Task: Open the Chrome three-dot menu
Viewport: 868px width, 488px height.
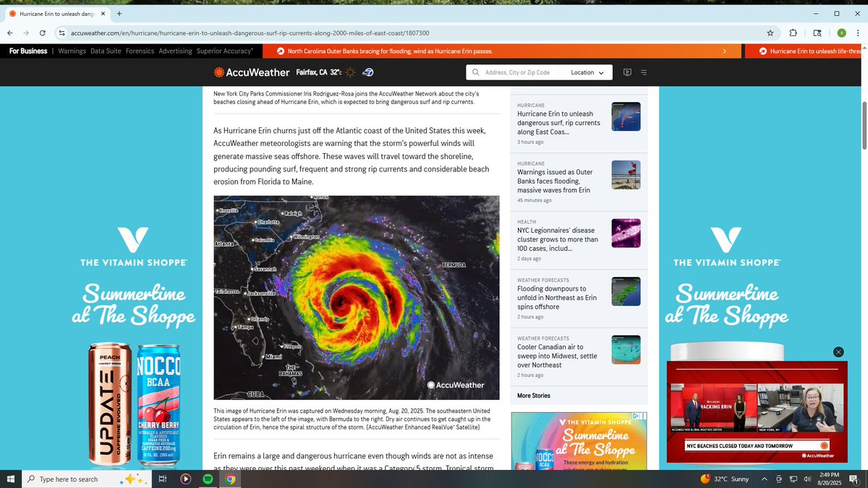Action: [x=857, y=33]
